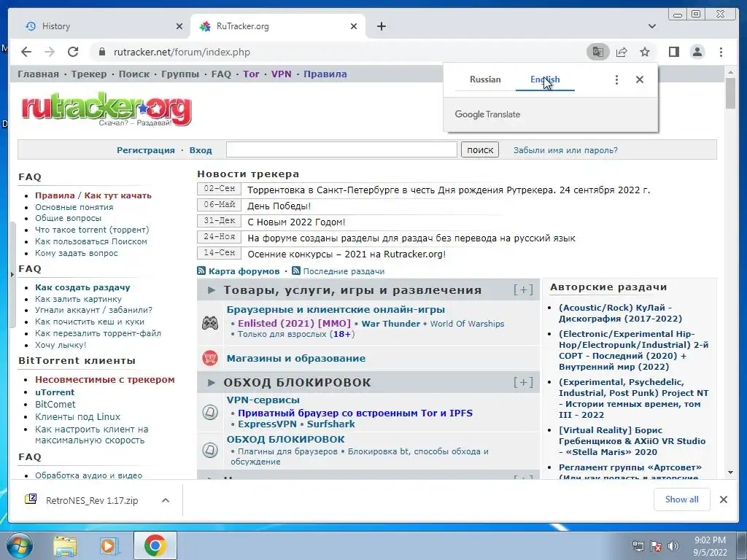The width and height of the screenshot is (747, 560).
Task: Click Забыли имя или пароль? link
Action: coord(565,150)
